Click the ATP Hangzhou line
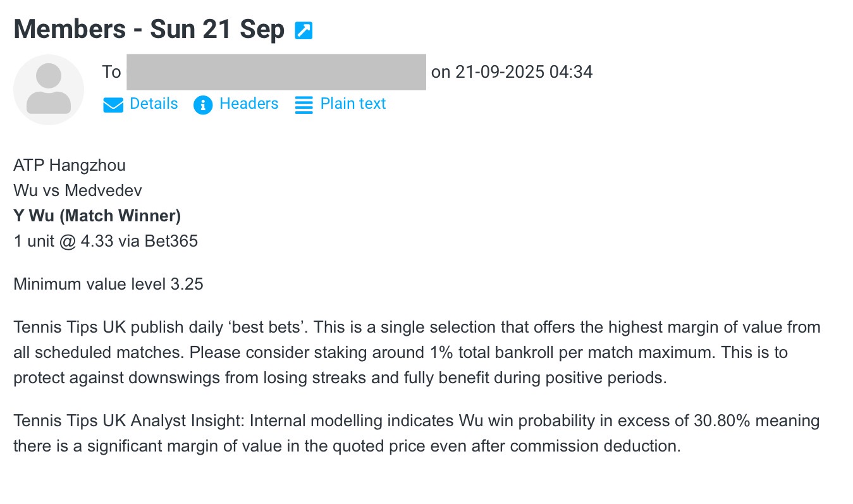This screenshot has width=853, height=504. pyautogui.click(x=70, y=166)
